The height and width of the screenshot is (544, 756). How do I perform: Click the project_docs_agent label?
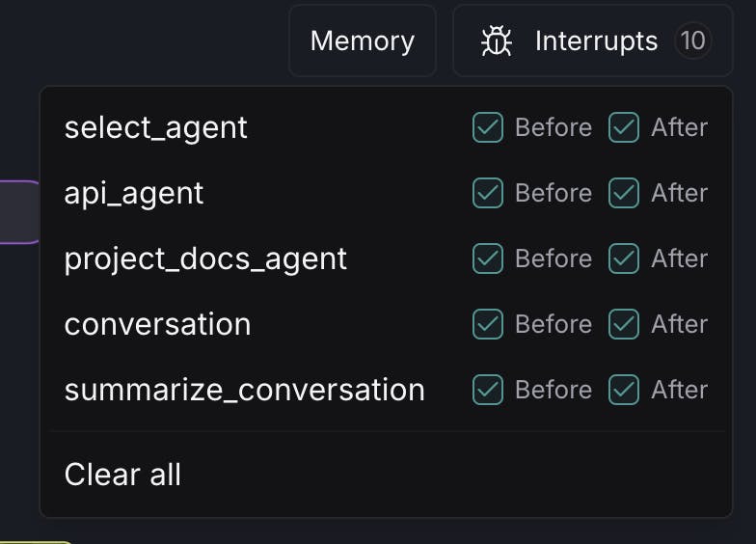click(205, 258)
